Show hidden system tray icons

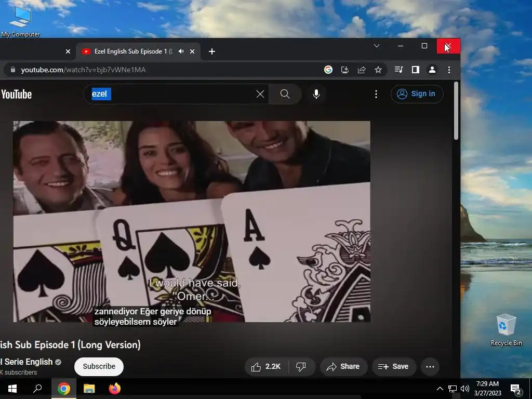click(440, 389)
